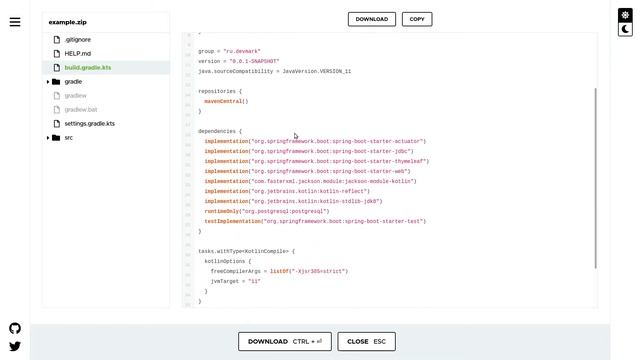Screen dimensions: 640x360
Task: Click the HELP.md file icon
Action: pos(57,53)
